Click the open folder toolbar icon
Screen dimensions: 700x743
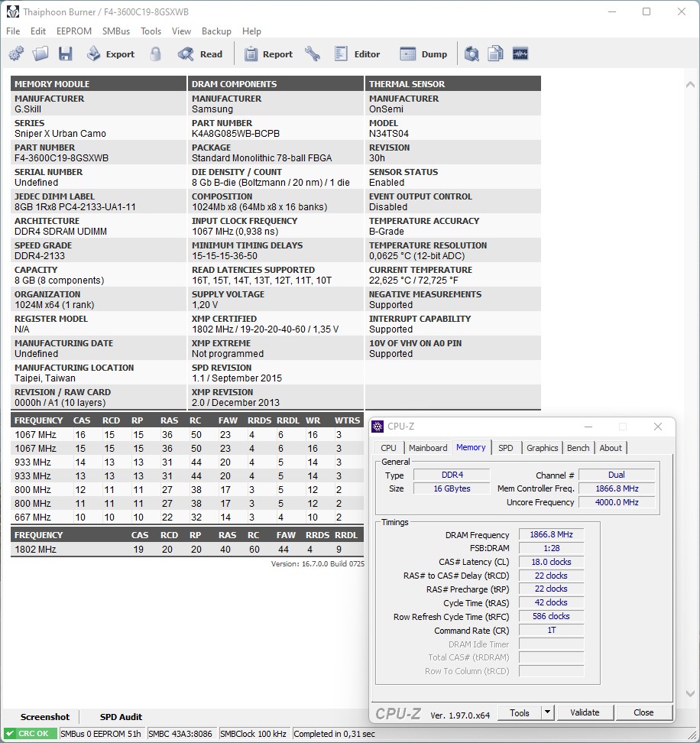click(41, 54)
